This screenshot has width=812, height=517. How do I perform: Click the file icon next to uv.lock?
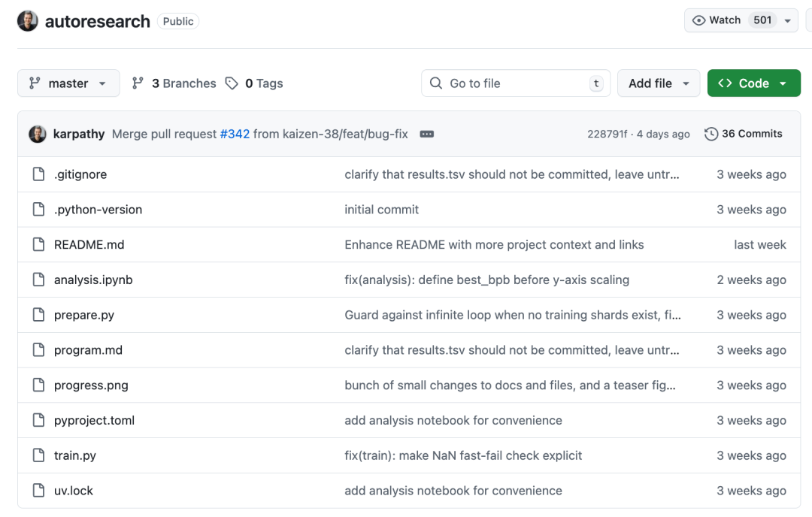pos(38,491)
